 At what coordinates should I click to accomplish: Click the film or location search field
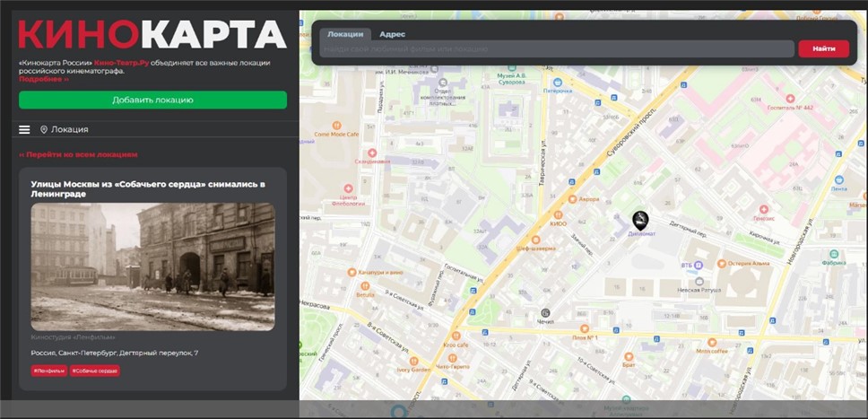[557, 48]
